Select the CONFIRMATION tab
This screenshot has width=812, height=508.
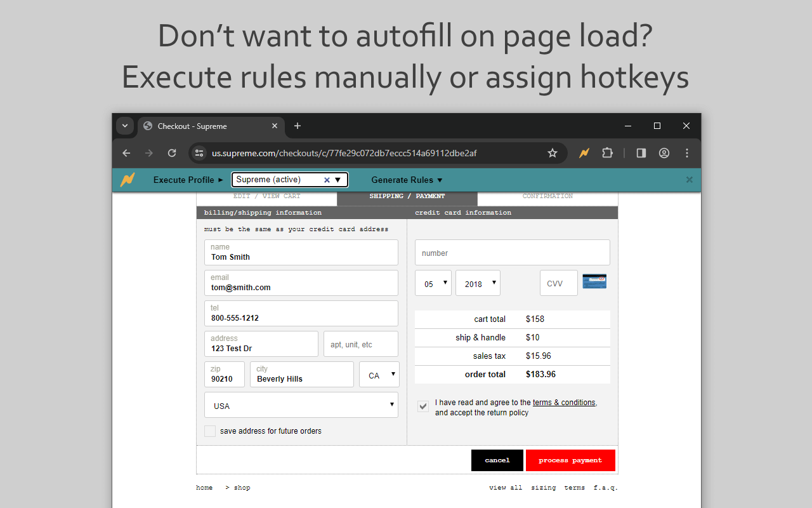point(547,196)
